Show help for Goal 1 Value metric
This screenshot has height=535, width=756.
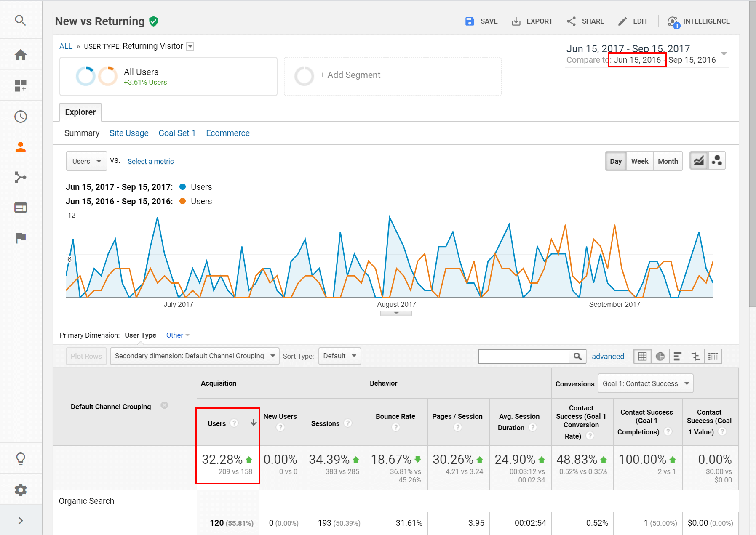pos(722,431)
